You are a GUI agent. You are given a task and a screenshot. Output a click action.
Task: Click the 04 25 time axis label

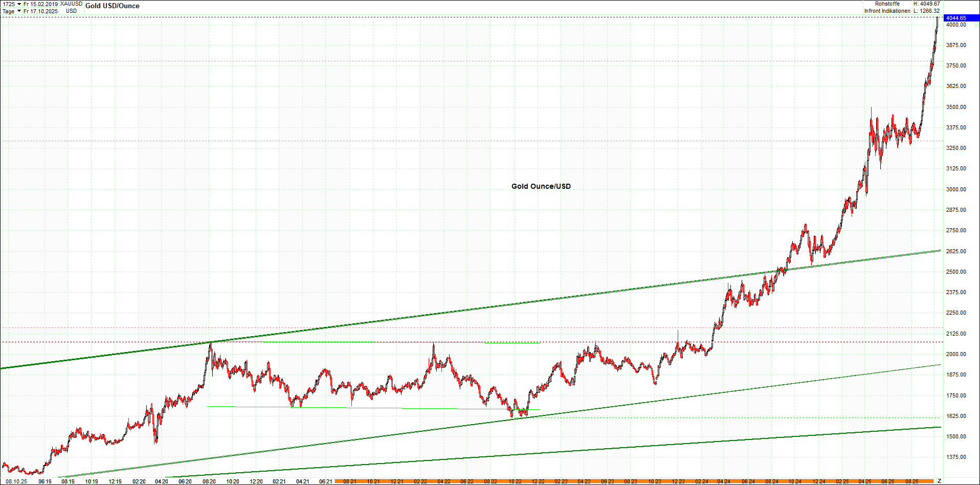coord(864,481)
